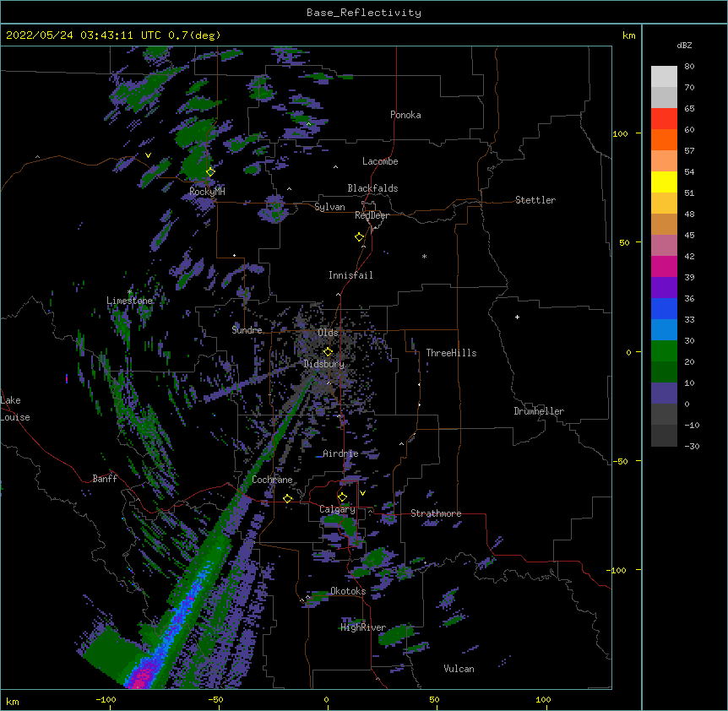Click the Limestone label
The width and height of the screenshot is (728, 711).
(129, 301)
